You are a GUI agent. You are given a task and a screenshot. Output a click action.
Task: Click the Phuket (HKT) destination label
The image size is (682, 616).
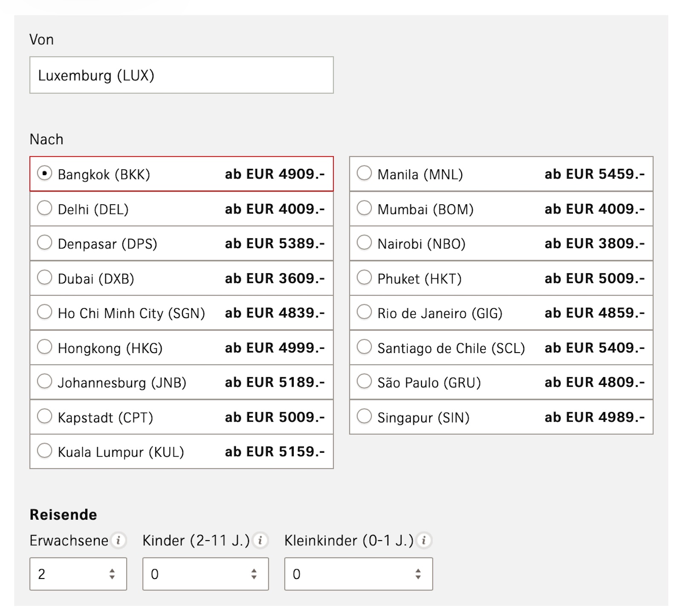point(419,279)
